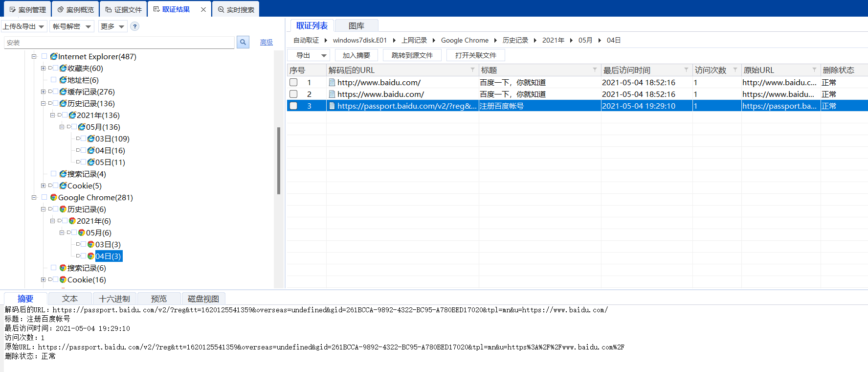868x372 pixels.
Task: Click the Chrome icon beside Cookie(16)
Action: click(63, 279)
